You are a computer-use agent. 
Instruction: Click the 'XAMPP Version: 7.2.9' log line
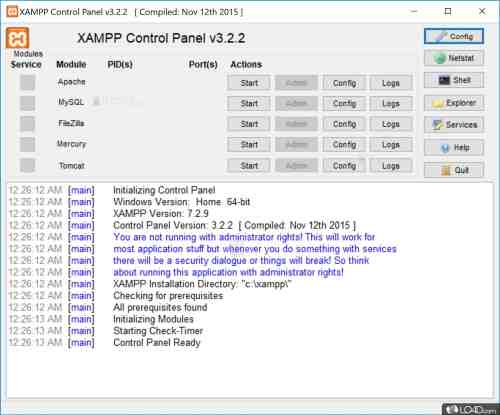pyautogui.click(x=161, y=213)
